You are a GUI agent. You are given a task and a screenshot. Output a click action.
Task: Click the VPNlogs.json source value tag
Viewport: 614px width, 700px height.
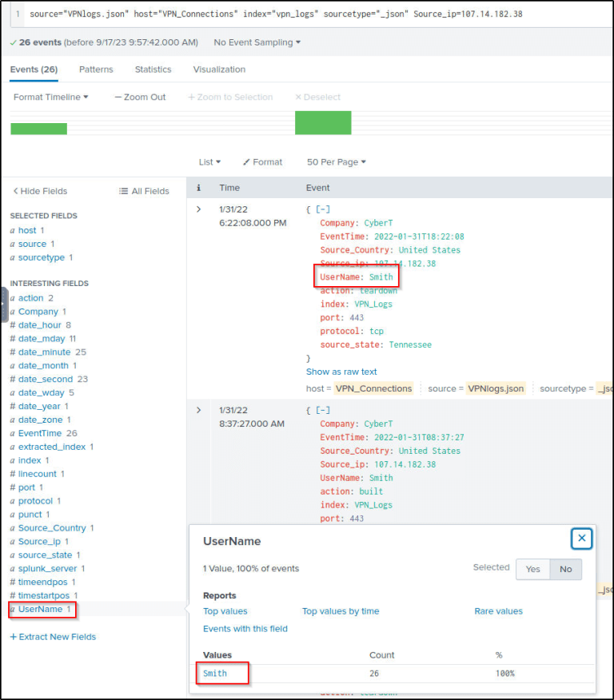pos(496,389)
